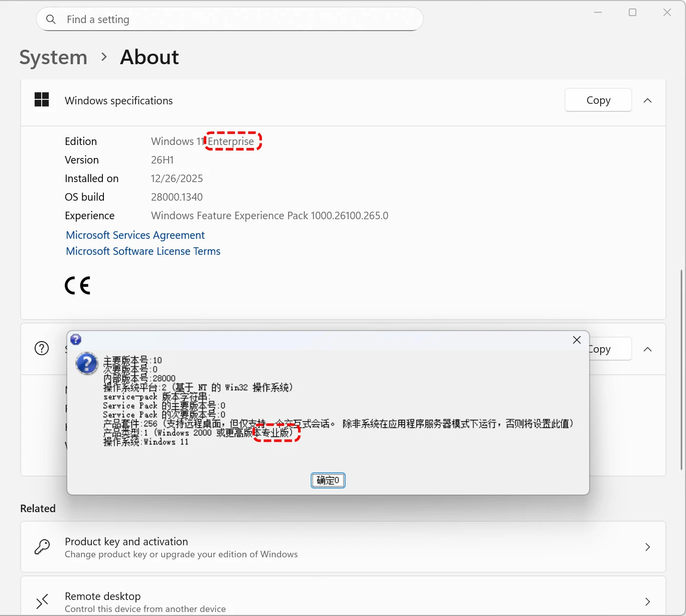Viewport: 686px width, 616px height.
Task: Confirm the dialog with the 确定 button
Action: click(328, 481)
